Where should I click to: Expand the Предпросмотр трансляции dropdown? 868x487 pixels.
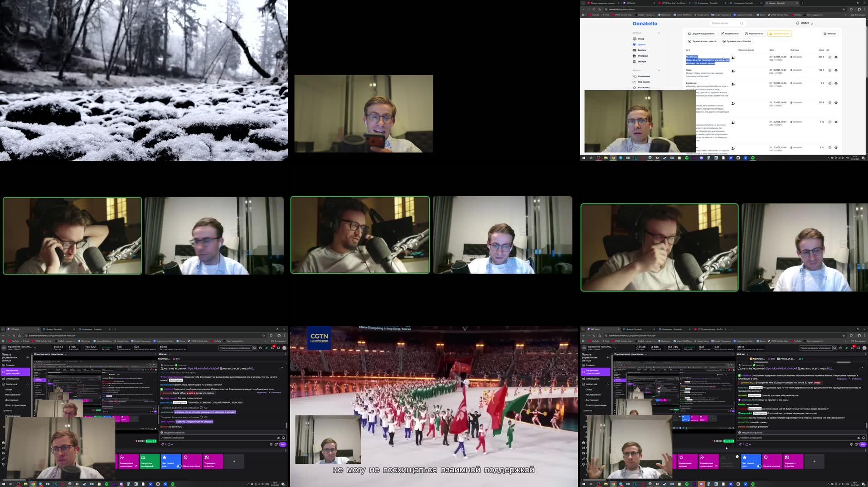[x=66, y=354]
